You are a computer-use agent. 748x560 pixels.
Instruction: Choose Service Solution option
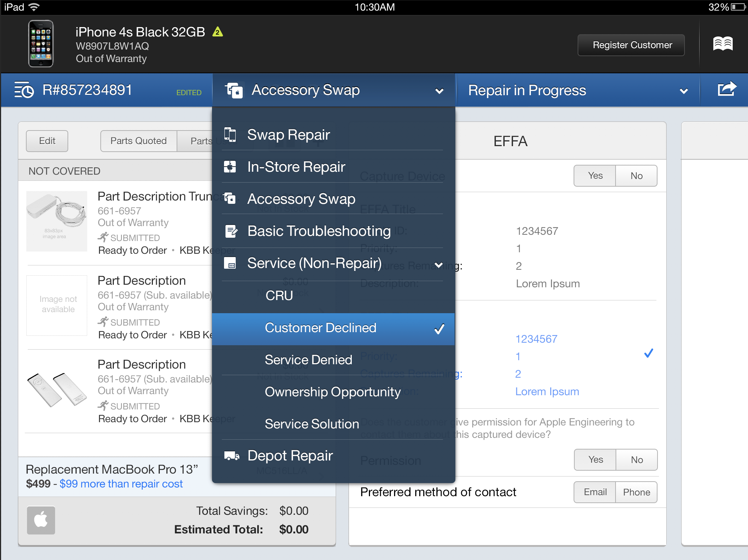(x=333, y=424)
